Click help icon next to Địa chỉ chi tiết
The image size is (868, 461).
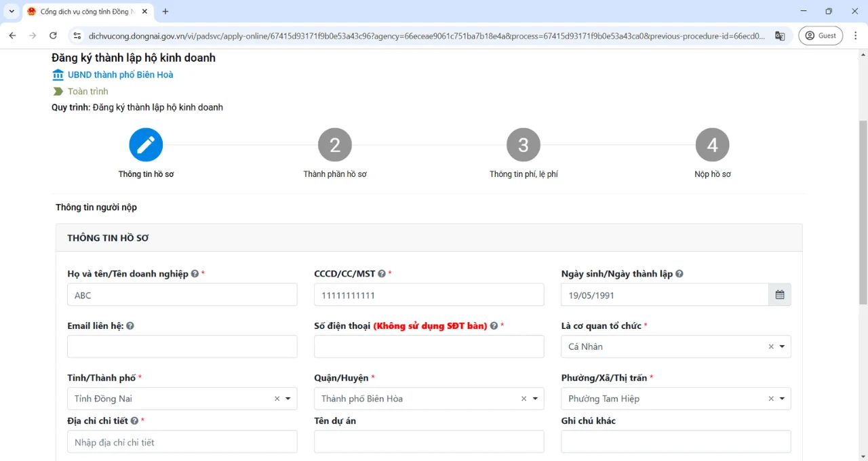135,421
